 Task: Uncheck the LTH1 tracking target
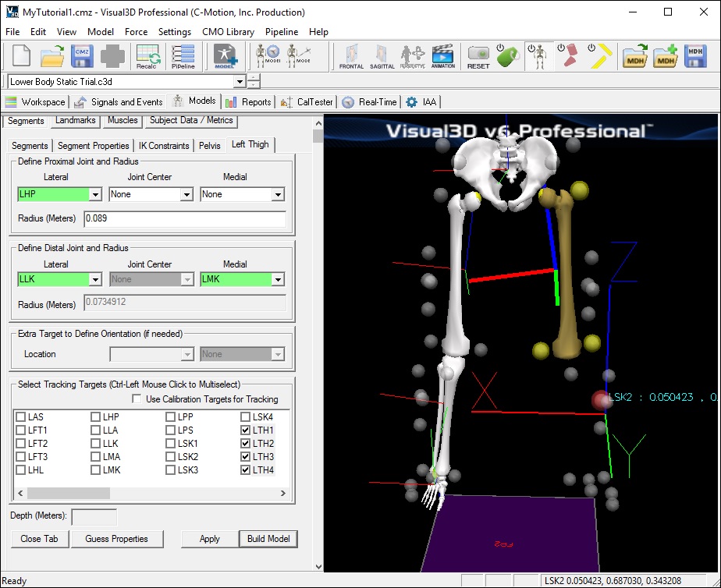[246, 430]
